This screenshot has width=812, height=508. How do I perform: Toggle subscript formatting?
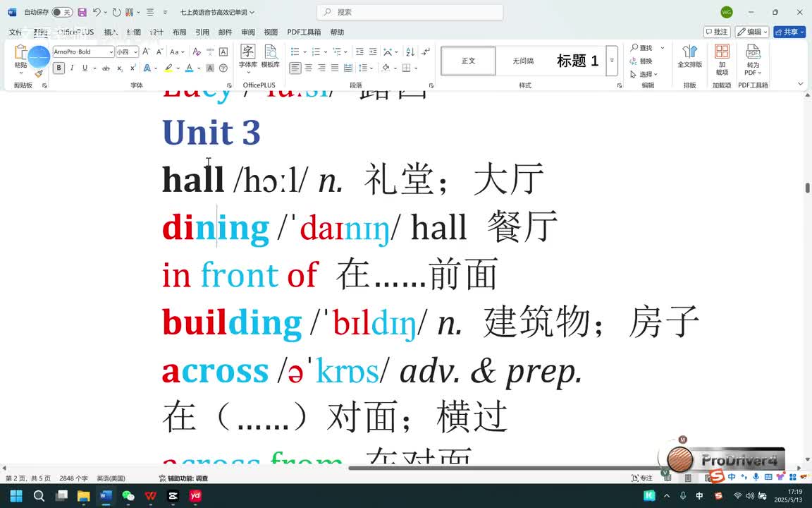click(x=120, y=68)
